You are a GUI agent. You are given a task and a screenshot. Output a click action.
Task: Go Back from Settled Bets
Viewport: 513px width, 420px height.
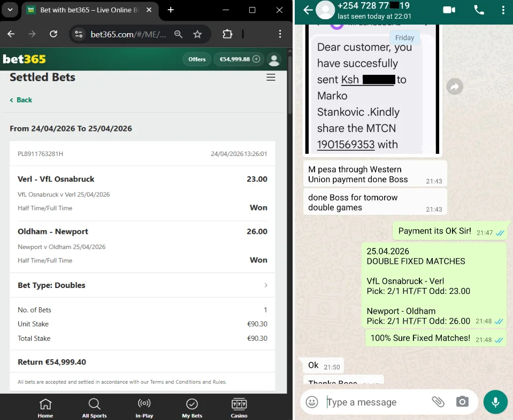click(x=21, y=100)
